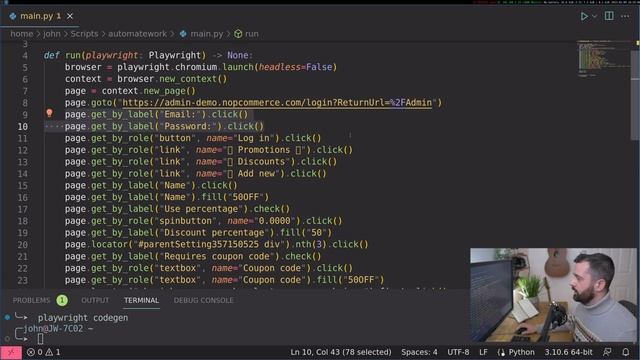Click the john breadcrumb
This screenshot has width=640, height=360.
coord(52,34)
